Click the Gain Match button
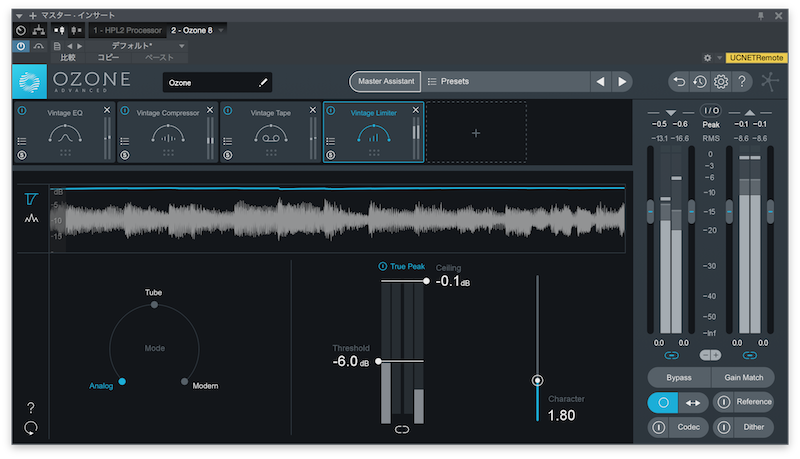 pos(743,378)
